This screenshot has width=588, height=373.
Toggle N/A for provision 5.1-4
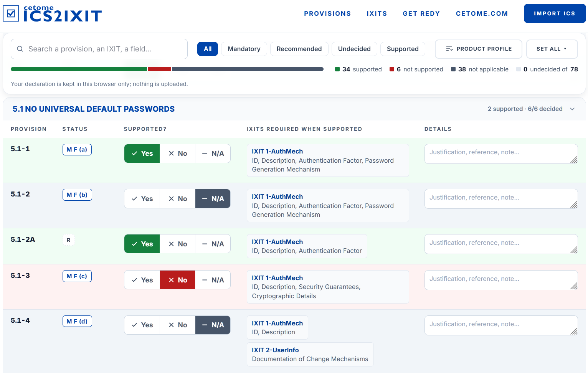(x=213, y=325)
